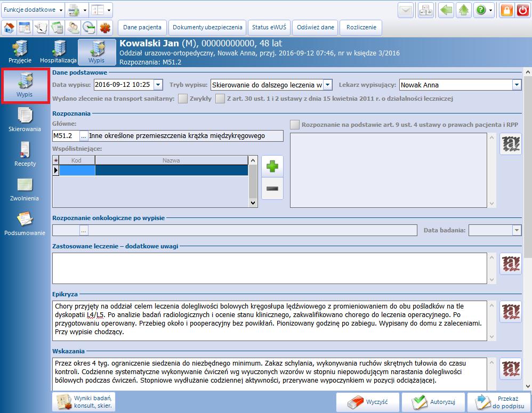532x413 pixels.
Task: Expand the help menu dropdown arrow
Action: coord(490,10)
